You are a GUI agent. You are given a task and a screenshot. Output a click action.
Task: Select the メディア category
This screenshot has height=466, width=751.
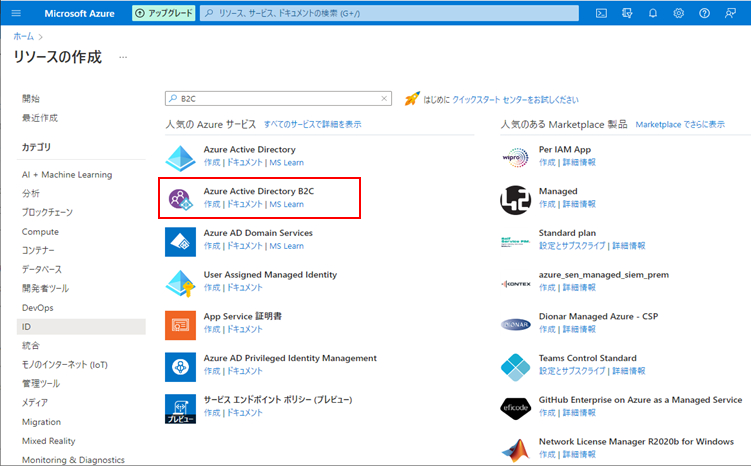[34, 402]
